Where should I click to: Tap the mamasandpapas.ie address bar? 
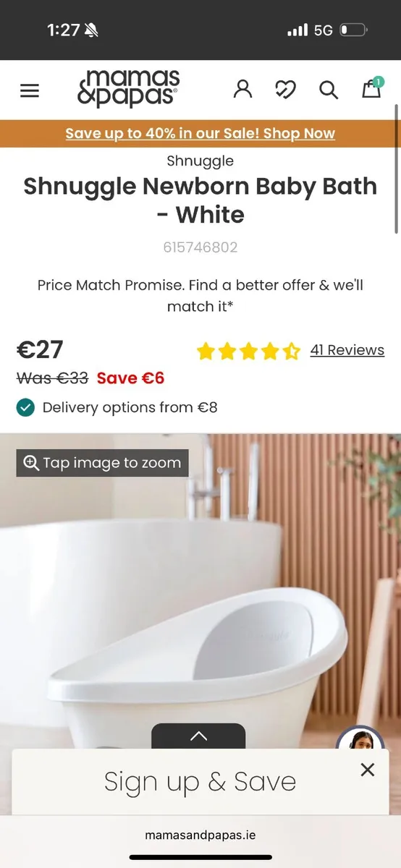[x=200, y=835]
